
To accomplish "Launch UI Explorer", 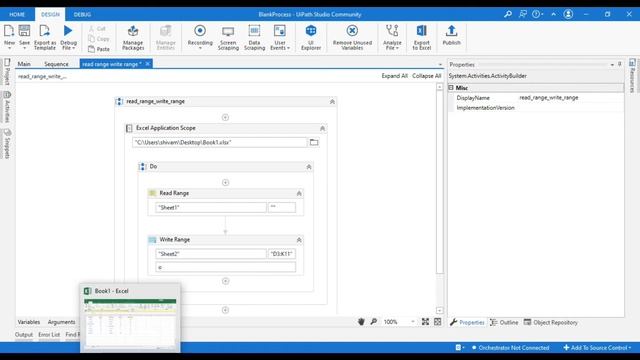I will pos(311,37).
